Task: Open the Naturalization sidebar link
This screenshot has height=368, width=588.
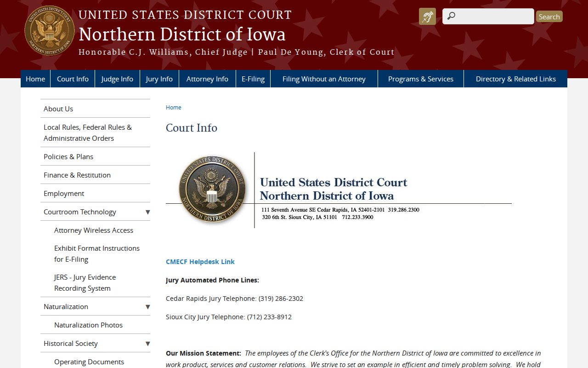Action: [x=66, y=306]
